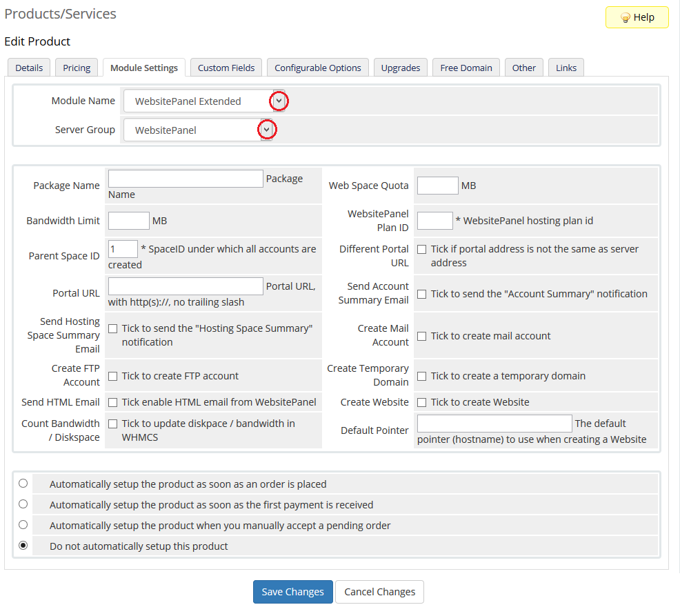Expand the Server Group dropdown

pyautogui.click(x=198, y=130)
